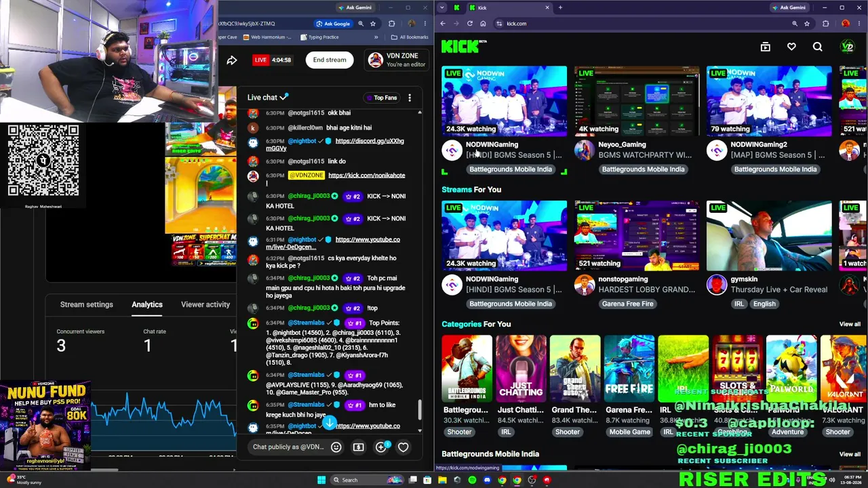Click the English tag under gymskin
The image size is (868, 488).
click(x=764, y=304)
